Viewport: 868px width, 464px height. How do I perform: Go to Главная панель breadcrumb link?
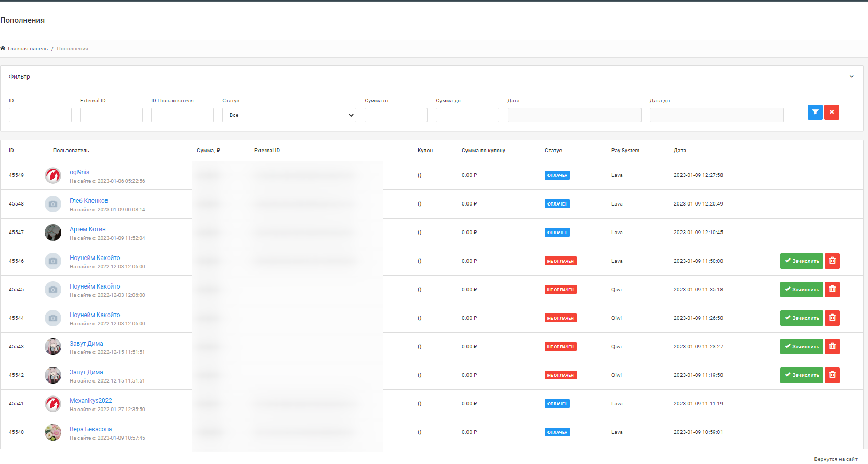coord(28,49)
